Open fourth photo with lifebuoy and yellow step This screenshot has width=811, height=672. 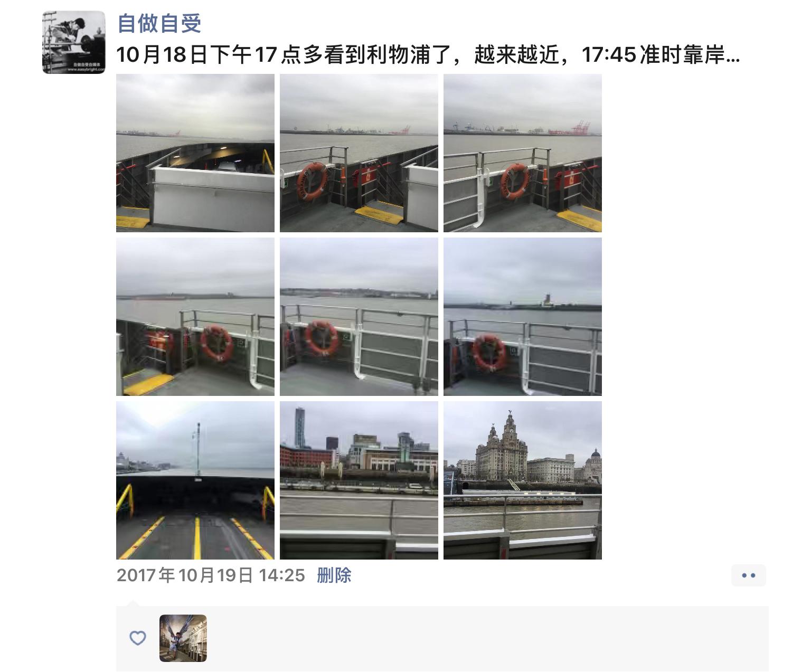pyautogui.click(x=195, y=317)
